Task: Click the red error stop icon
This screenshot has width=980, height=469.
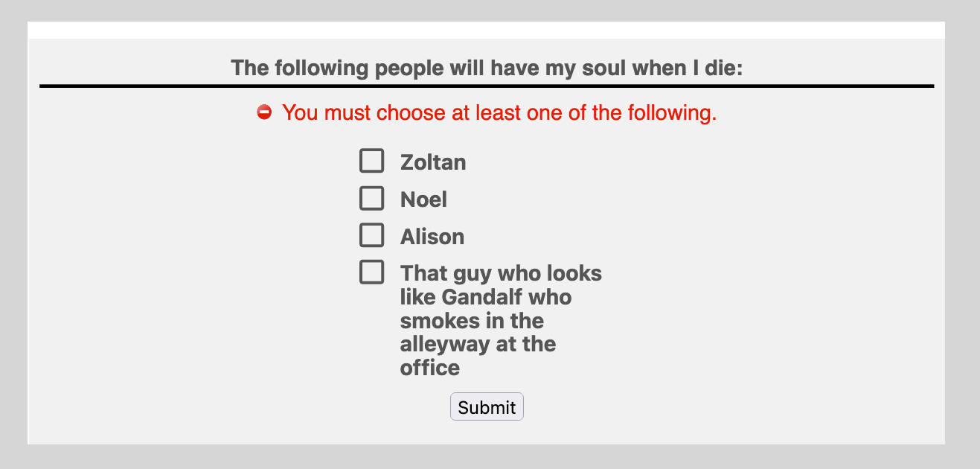Action: [x=264, y=112]
